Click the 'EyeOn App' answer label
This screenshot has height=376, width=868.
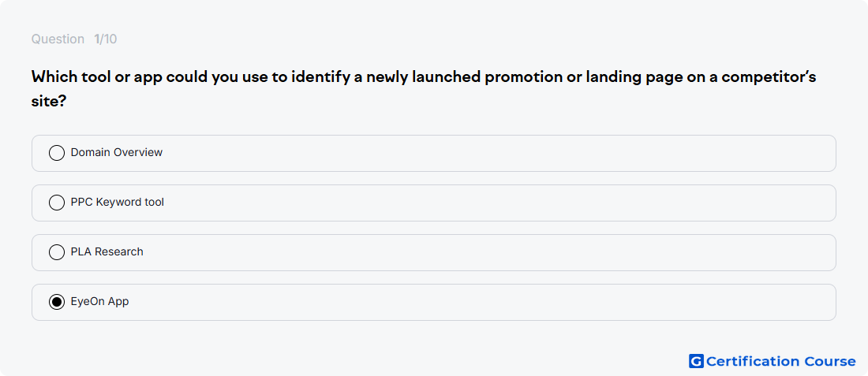point(99,301)
